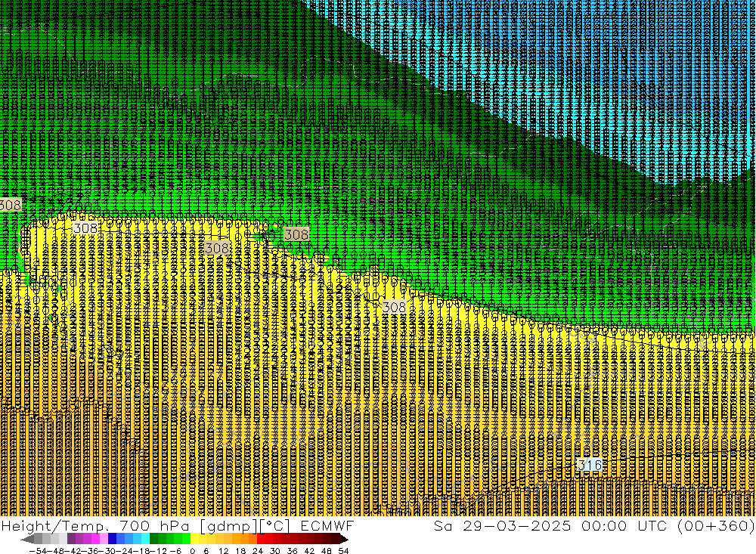Click the 12 legend value

[224, 551]
